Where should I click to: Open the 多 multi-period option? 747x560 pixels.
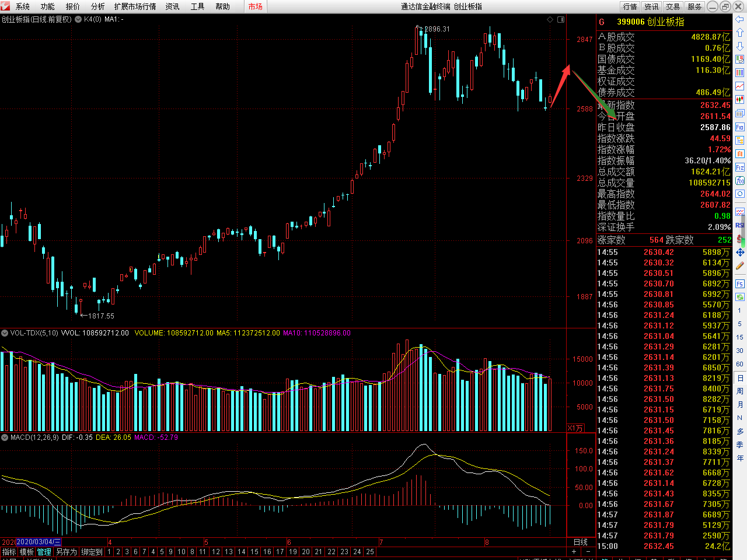[740, 432]
